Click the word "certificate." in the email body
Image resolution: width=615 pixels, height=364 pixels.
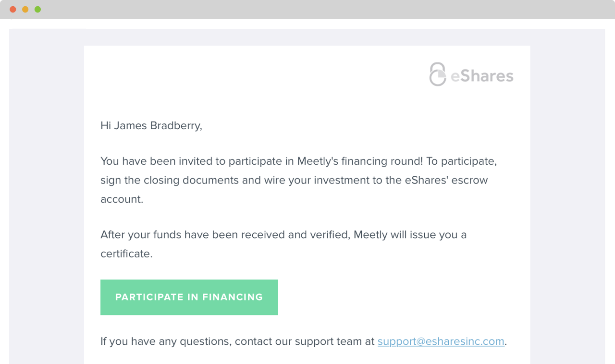click(126, 254)
